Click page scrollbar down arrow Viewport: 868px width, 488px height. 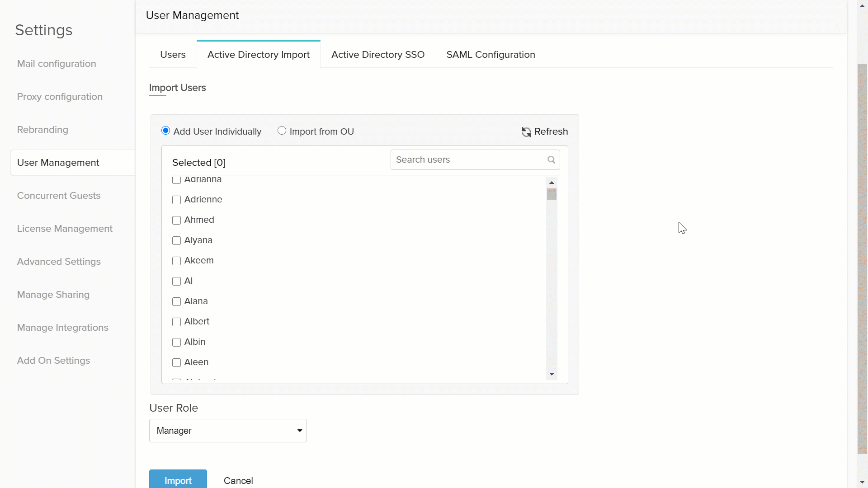click(x=862, y=482)
